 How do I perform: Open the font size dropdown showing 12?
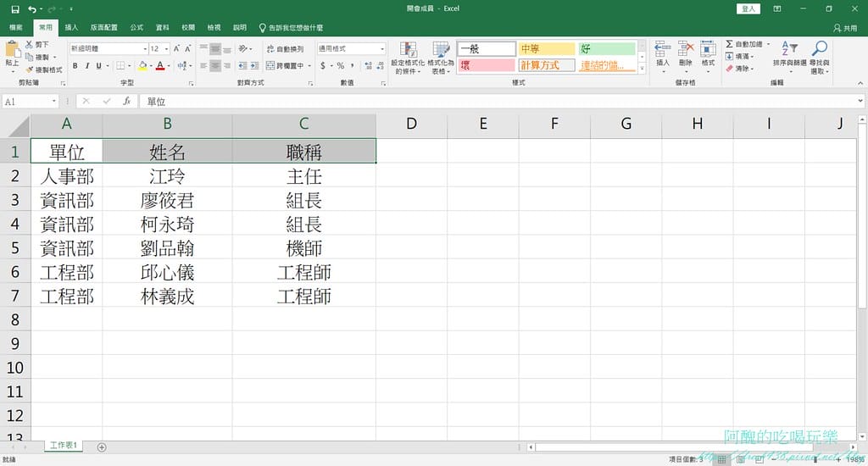point(167,48)
